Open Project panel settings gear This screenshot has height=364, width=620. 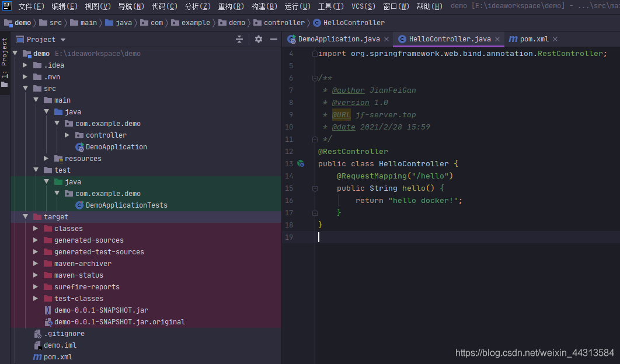click(x=259, y=39)
